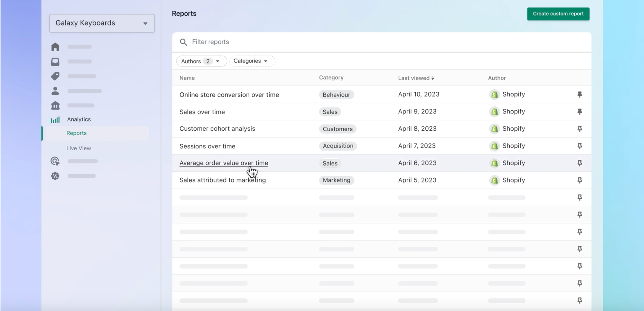644x311 pixels.
Task: Pin the Customer cohort analysis report
Action: [x=580, y=129]
